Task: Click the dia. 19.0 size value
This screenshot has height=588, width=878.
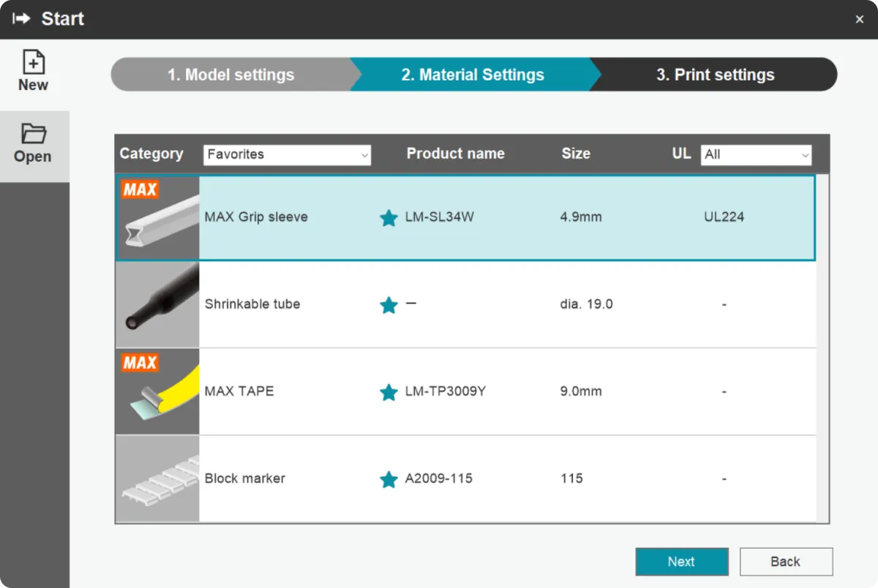Action: pos(587,304)
